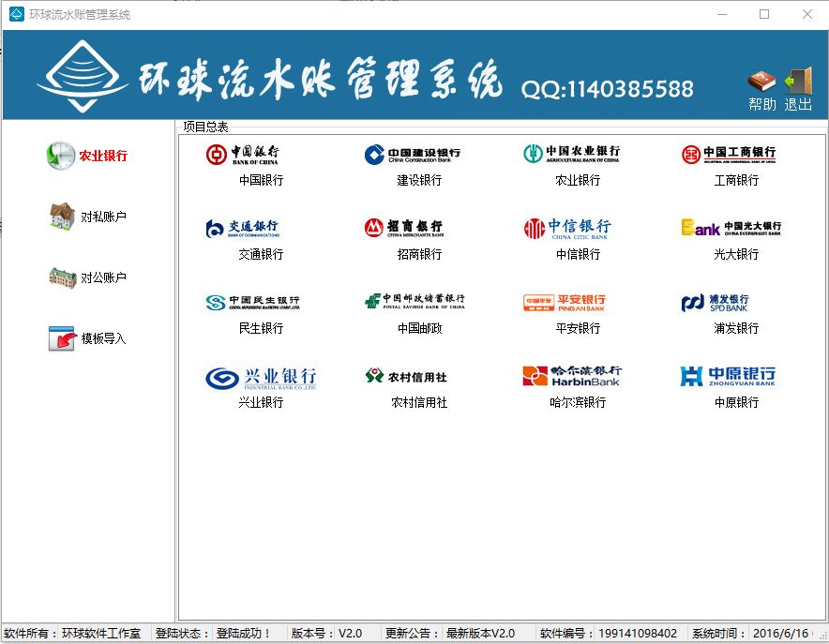Screen dimensions: 829x644
Task: Click the 农业银行 red sidebar label
Action: (103, 156)
